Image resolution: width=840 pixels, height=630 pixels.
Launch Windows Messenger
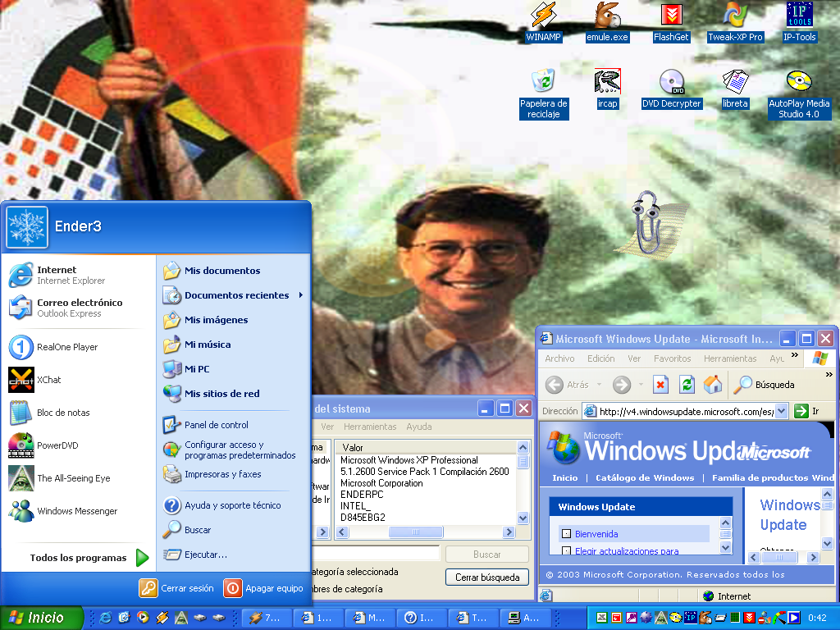[x=78, y=511]
